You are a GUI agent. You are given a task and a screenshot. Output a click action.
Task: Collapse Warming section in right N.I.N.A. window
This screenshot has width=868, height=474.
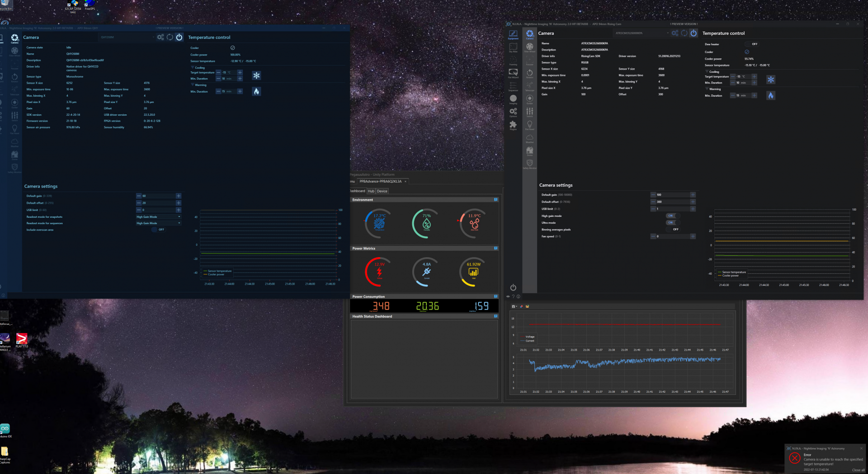[707, 89]
